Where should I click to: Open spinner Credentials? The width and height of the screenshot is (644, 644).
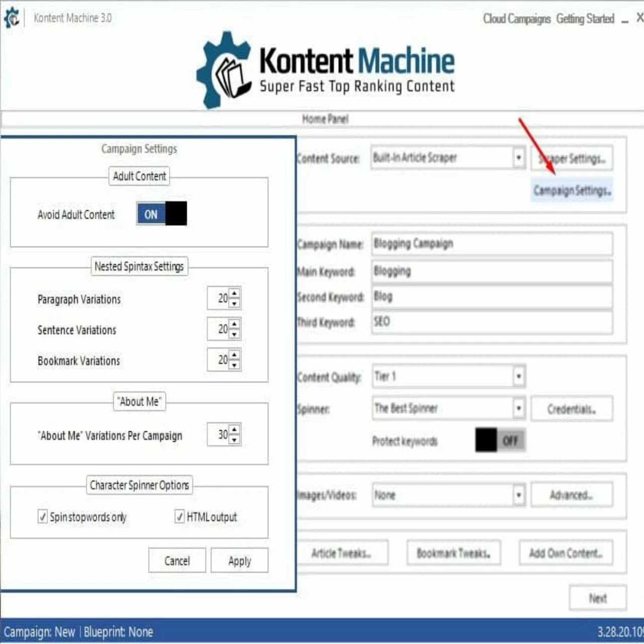click(x=572, y=409)
